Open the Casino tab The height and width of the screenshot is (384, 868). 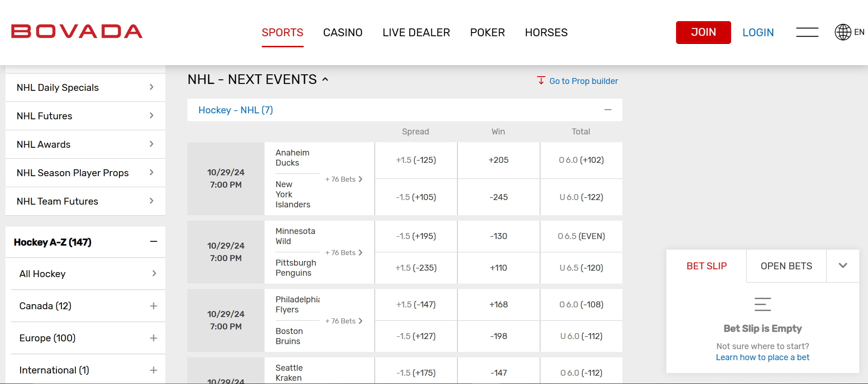(x=343, y=33)
